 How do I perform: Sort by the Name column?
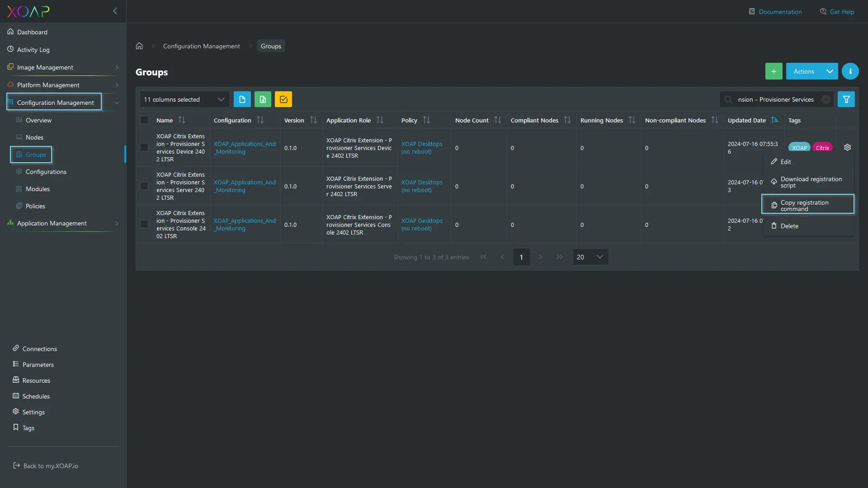click(182, 120)
